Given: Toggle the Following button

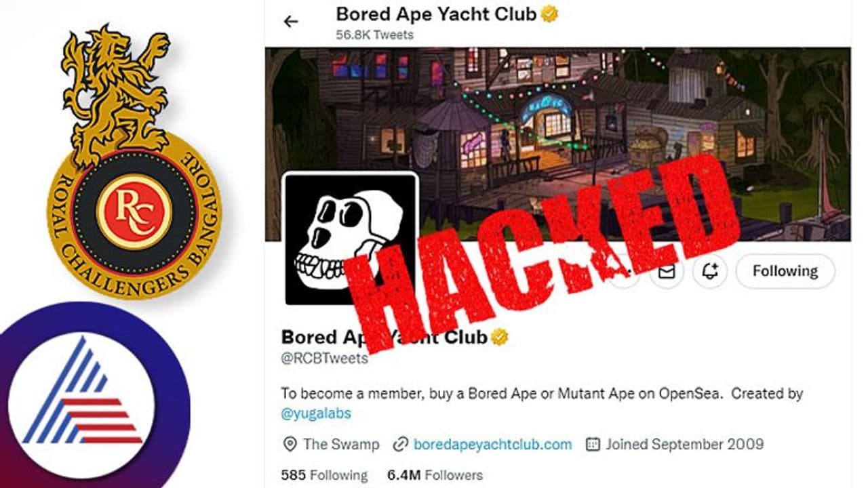Looking at the screenshot, I should point(785,271).
